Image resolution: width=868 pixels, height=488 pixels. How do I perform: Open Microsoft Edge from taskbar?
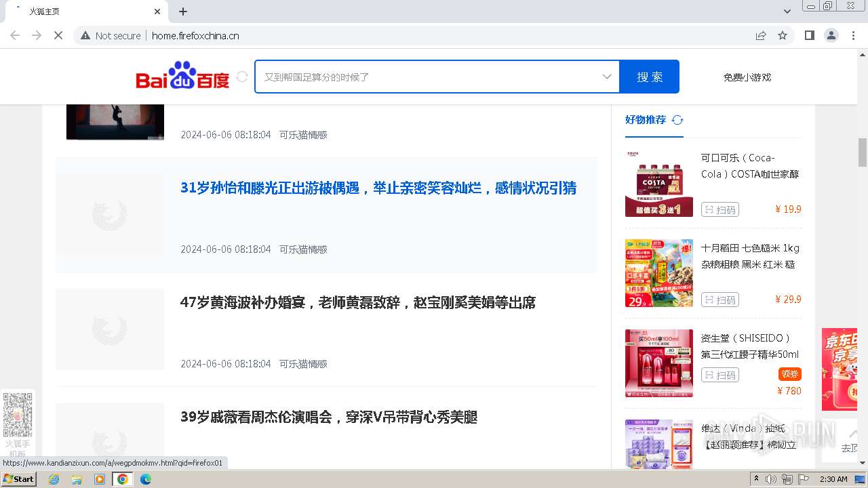(x=146, y=479)
